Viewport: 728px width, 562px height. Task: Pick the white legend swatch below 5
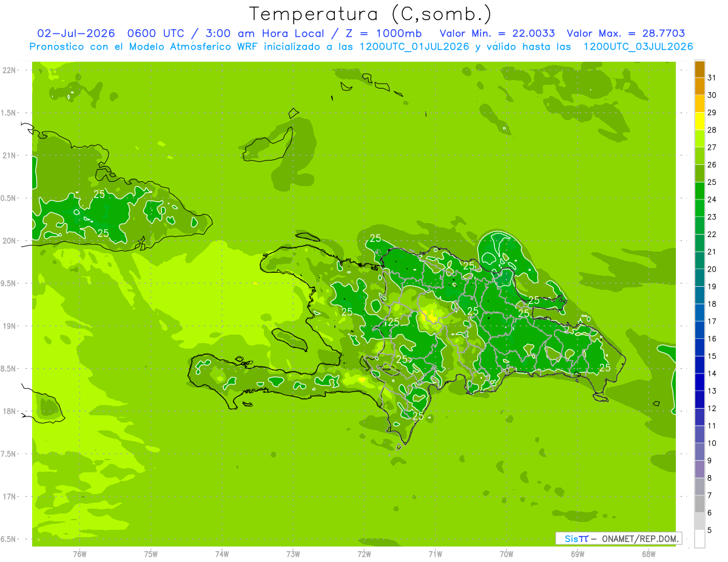tap(699, 539)
